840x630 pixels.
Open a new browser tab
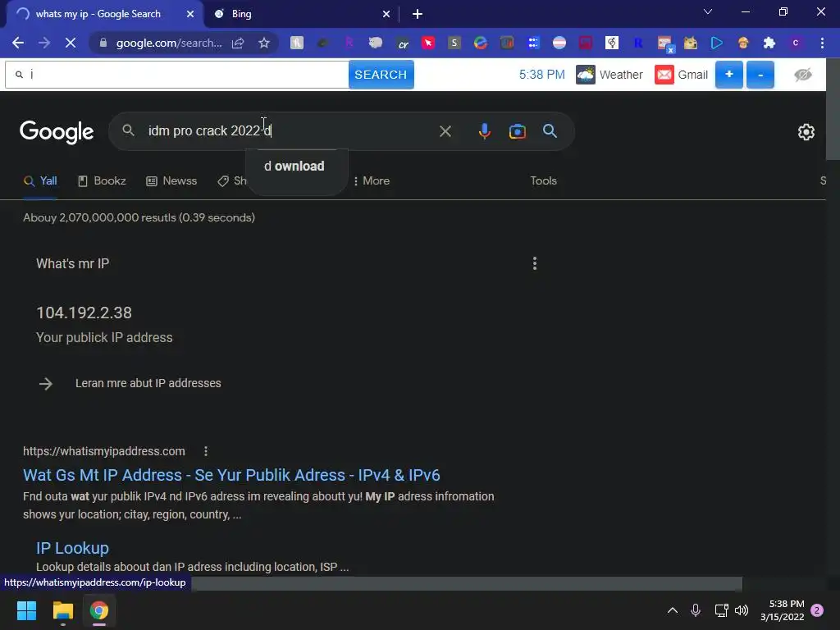click(x=418, y=14)
